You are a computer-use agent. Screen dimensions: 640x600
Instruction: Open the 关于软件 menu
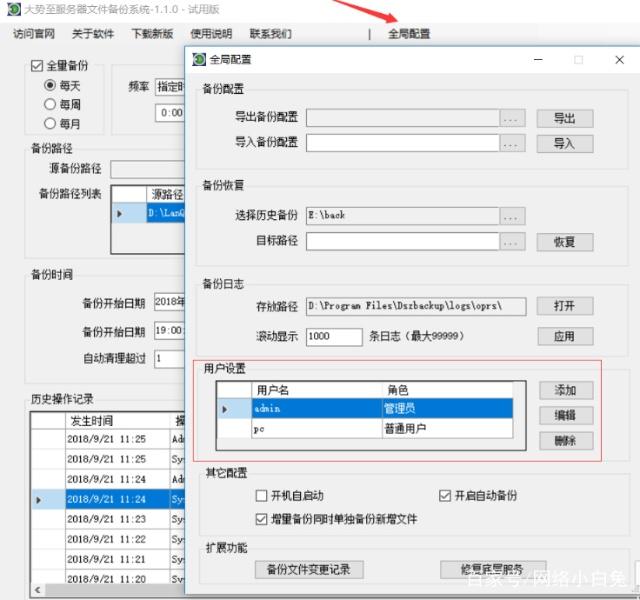click(93, 33)
